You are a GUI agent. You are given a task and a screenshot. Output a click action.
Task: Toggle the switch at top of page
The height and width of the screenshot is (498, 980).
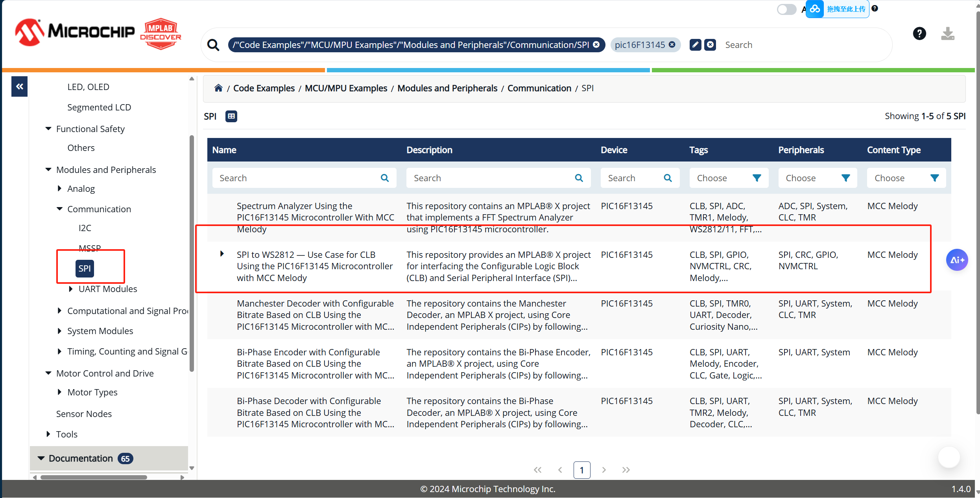click(786, 9)
